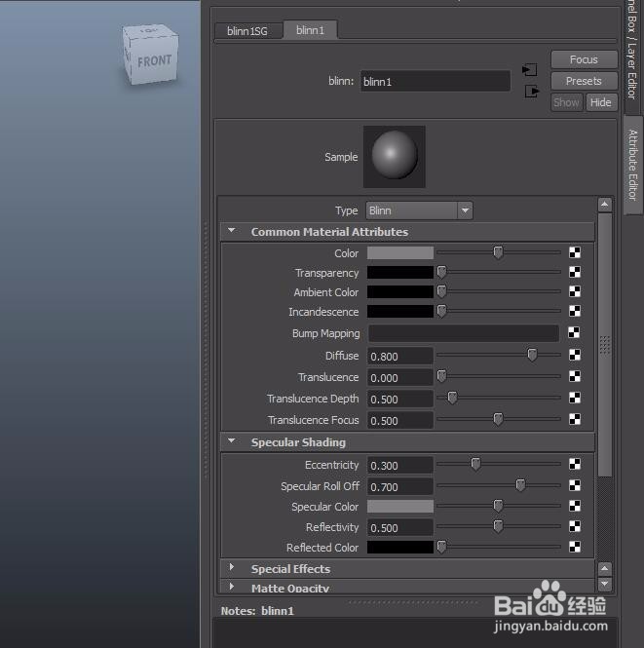
Task: Click the Translucence map checker icon
Action: click(x=575, y=376)
